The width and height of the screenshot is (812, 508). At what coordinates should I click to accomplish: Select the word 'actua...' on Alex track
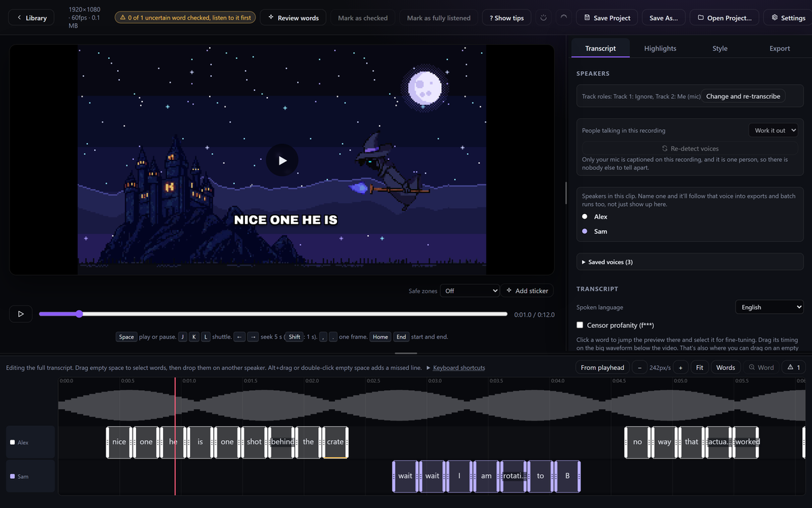tap(719, 442)
